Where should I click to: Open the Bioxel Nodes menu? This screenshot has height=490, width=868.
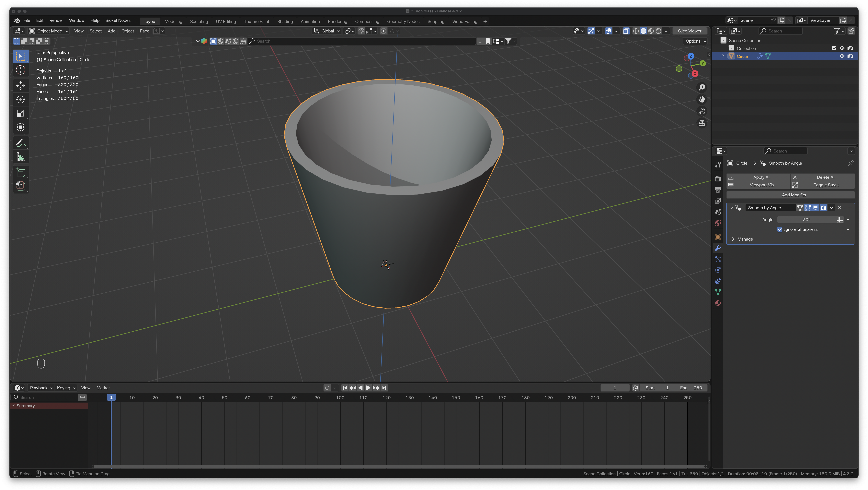pyautogui.click(x=118, y=21)
